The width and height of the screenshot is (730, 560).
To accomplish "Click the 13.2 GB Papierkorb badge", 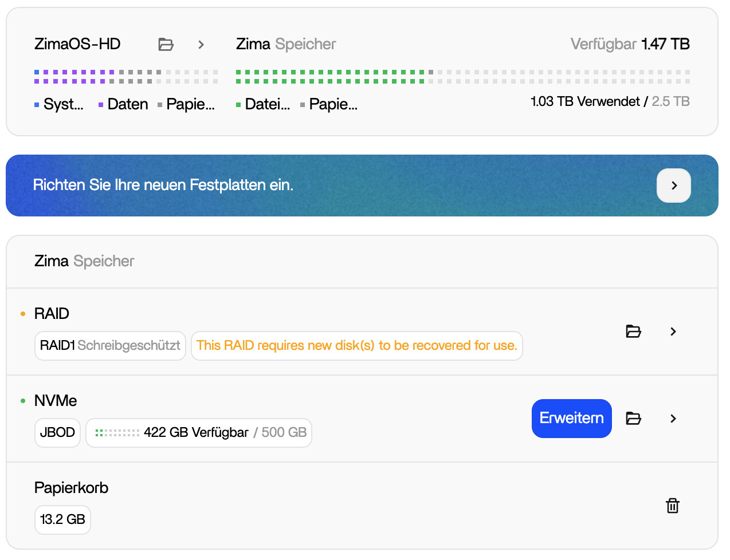I will coord(62,519).
